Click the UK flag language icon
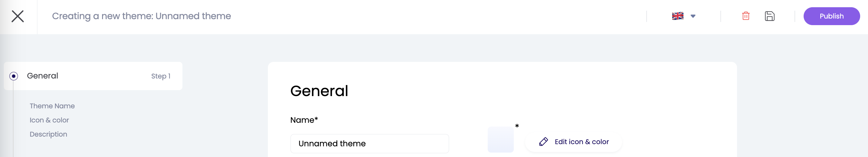868x157 pixels. [x=677, y=16]
